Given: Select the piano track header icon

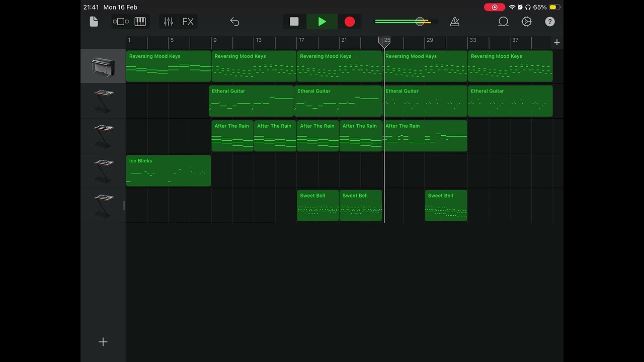Looking at the screenshot, I should [x=103, y=66].
